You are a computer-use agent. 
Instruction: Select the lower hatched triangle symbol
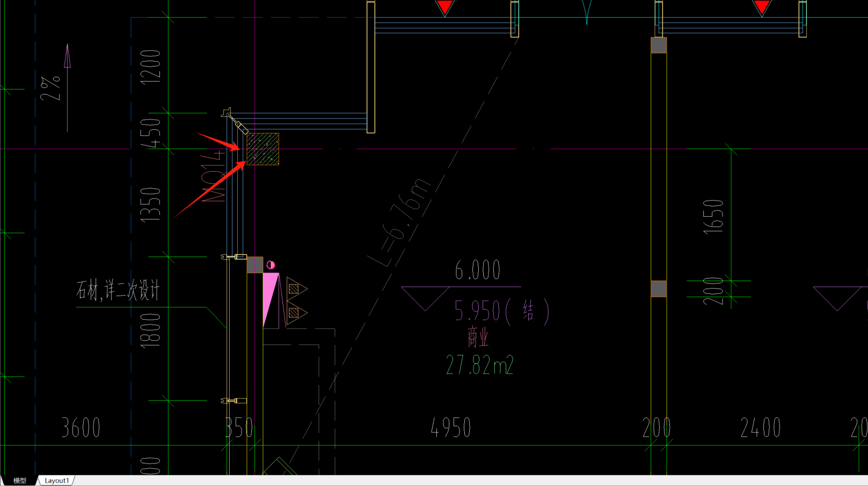(x=296, y=313)
